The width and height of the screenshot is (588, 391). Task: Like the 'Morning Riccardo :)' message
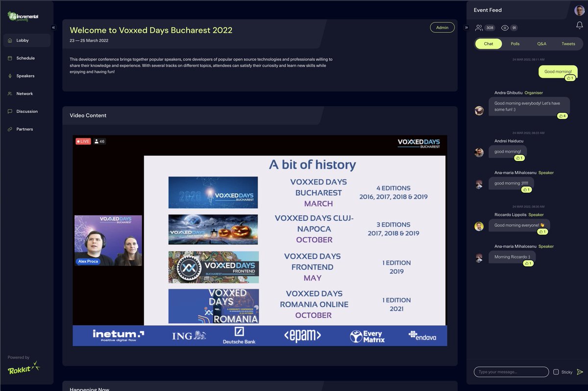coord(528,263)
